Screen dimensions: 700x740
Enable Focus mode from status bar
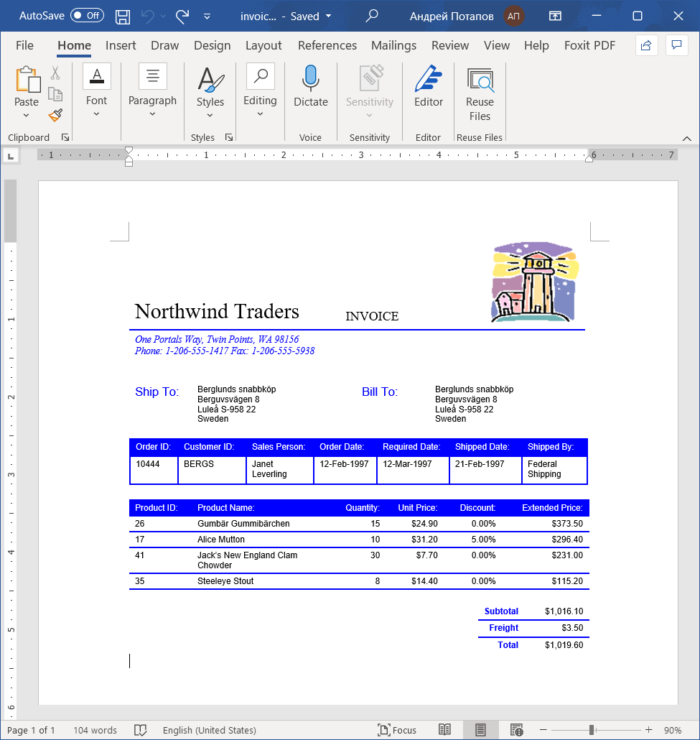coord(397,730)
